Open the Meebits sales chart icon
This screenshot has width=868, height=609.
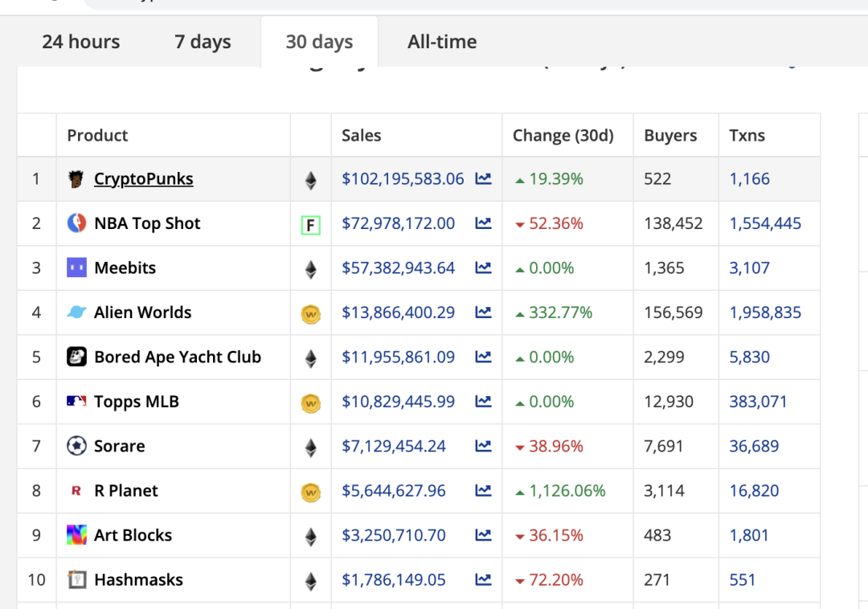click(x=483, y=268)
